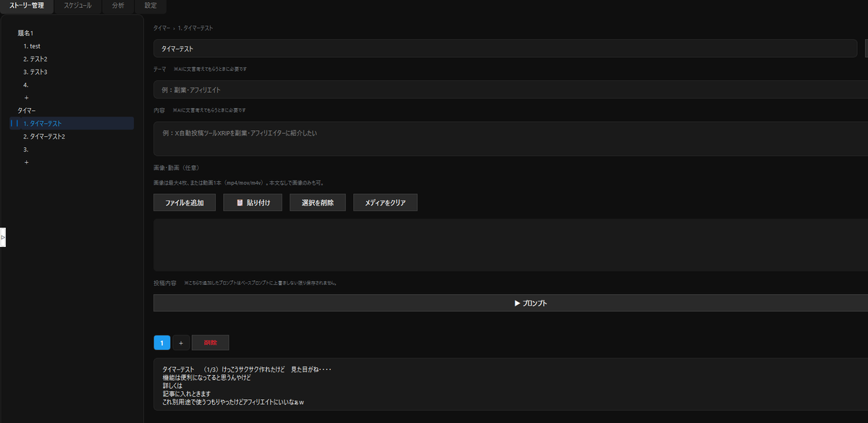
Task: Select the タイマー group in the tree
Action: [x=27, y=111]
